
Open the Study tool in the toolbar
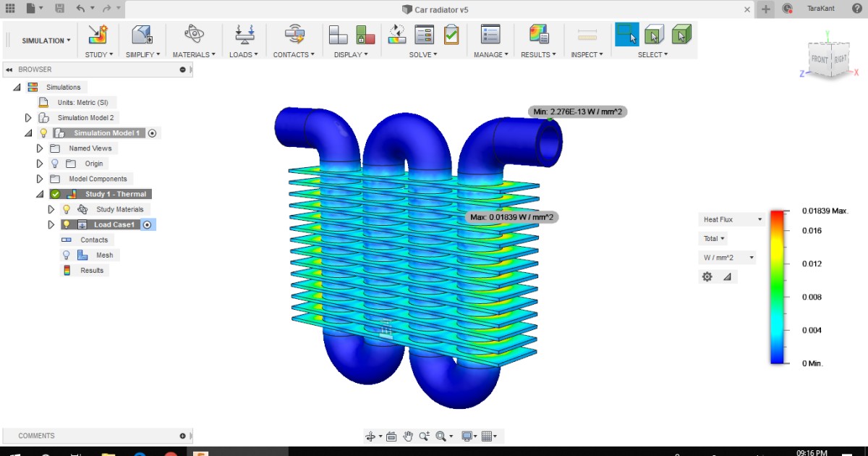tap(98, 34)
